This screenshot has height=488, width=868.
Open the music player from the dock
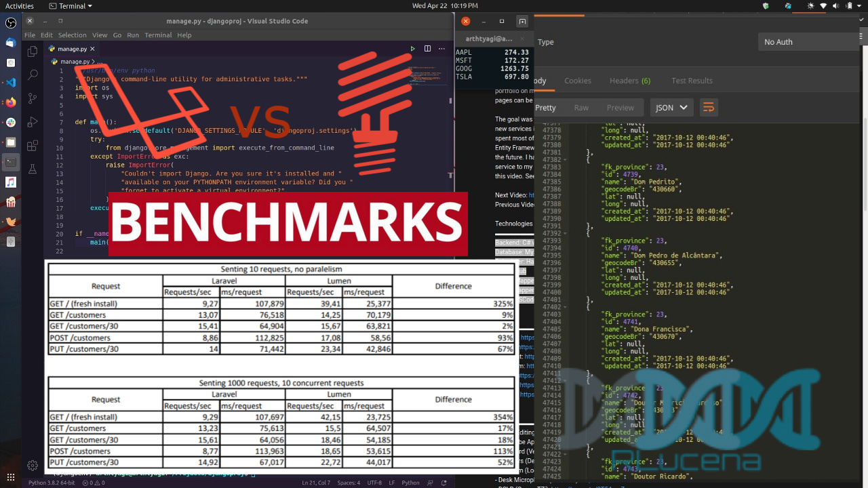click(x=11, y=182)
